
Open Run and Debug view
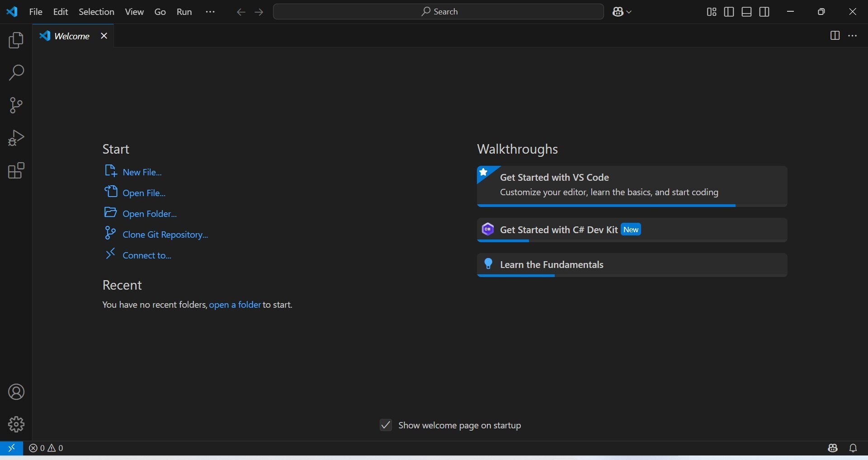pos(16,138)
